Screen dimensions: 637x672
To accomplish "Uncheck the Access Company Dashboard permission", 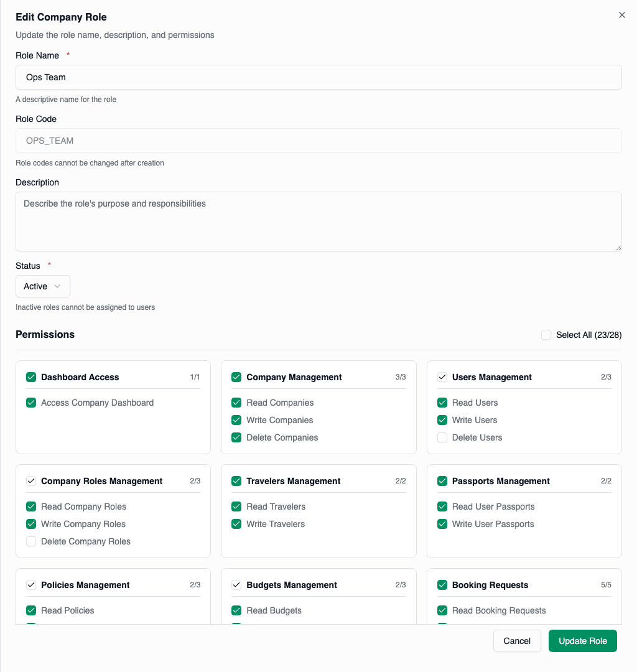I will [x=31, y=403].
